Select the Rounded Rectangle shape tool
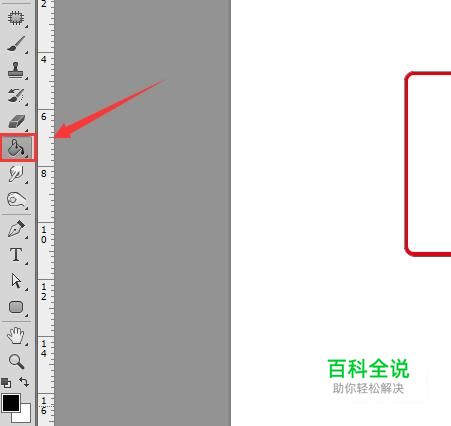This screenshot has height=426, width=451. (x=16, y=307)
